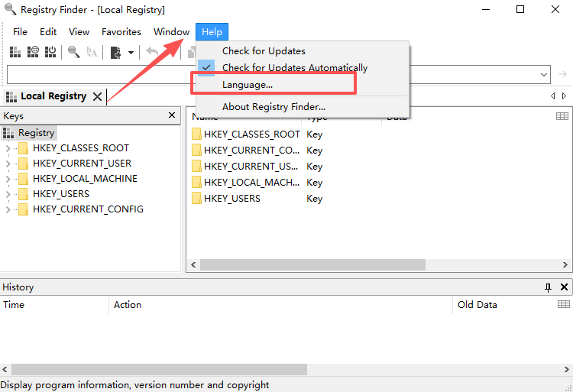Open Find with the magnifier icon

[74, 52]
